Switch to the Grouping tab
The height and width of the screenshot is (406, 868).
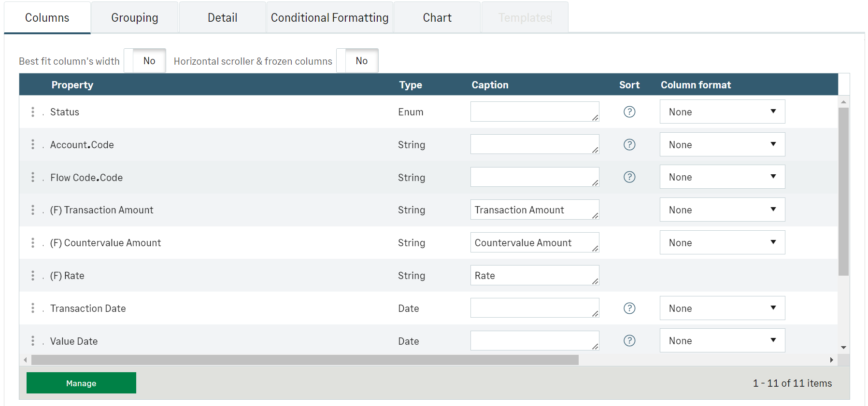(135, 18)
